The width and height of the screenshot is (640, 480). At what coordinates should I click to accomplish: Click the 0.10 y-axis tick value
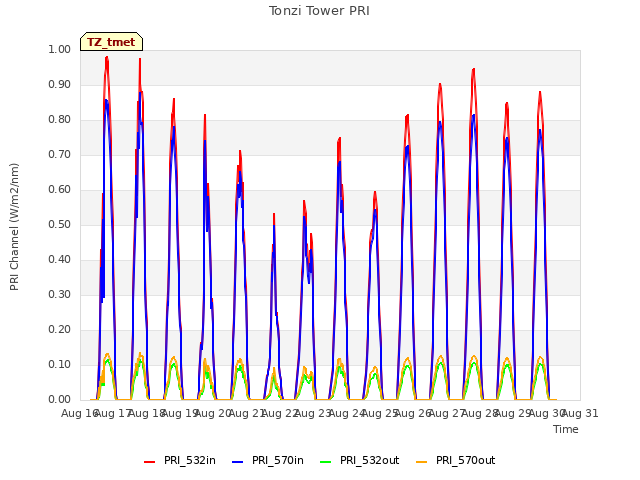[60, 364]
